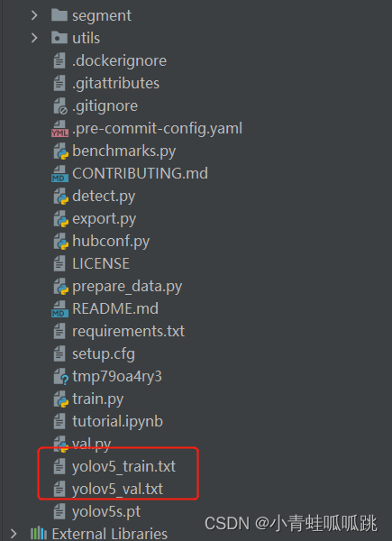Click the ignore-file icon beside .gitignore

tap(60, 106)
